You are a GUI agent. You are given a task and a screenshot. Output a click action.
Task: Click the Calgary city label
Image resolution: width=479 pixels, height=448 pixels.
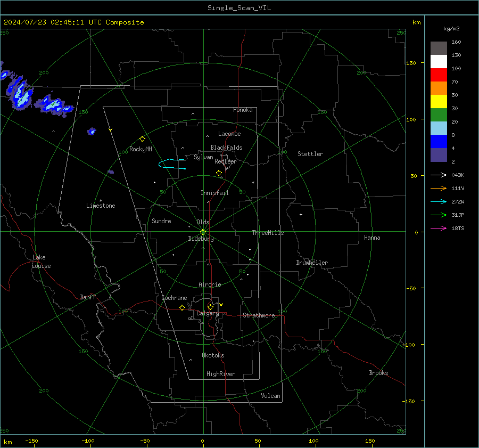[x=208, y=313]
